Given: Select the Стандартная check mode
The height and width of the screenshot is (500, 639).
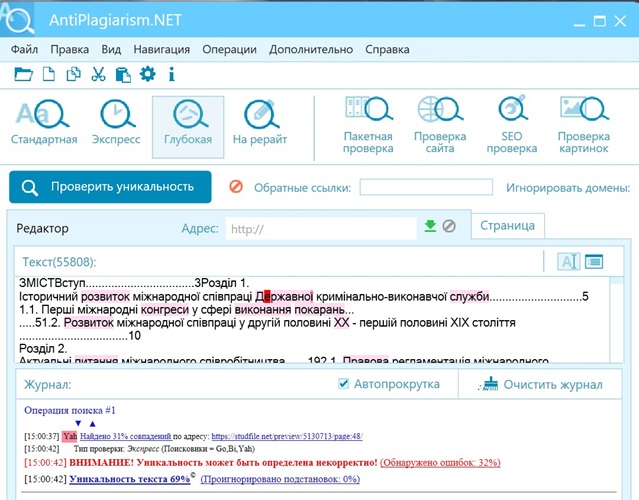Looking at the screenshot, I should click(x=44, y=122).
